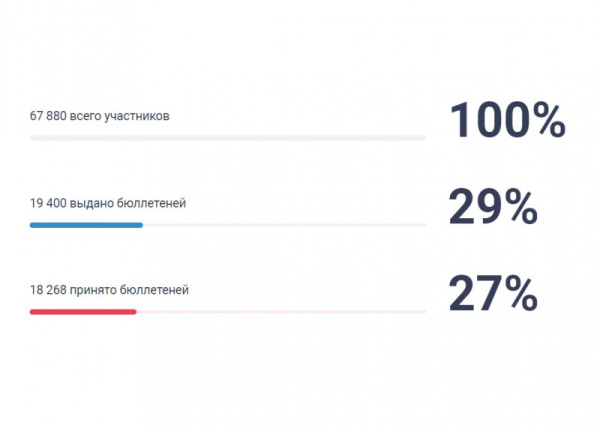This screenshot has width=600, height=431.
Task: Click "бюллетеней" in the accepted ballots label
Action: point(154,290)
